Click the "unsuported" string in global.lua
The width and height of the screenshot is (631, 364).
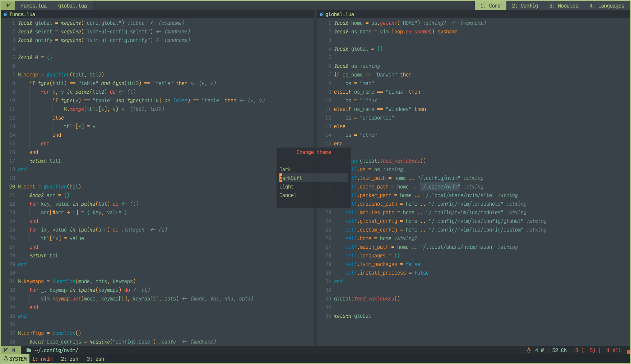377,118
